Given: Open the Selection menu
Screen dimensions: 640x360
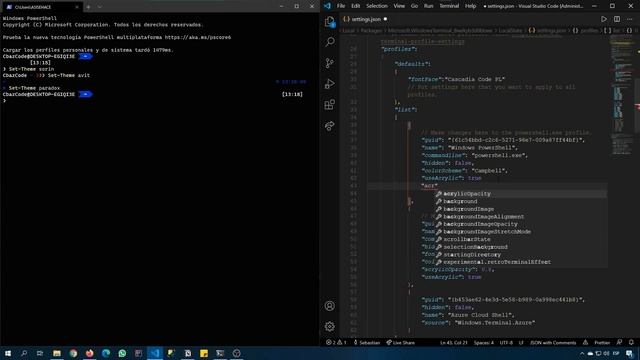Looking at the screenshot, I should (377, 6).
